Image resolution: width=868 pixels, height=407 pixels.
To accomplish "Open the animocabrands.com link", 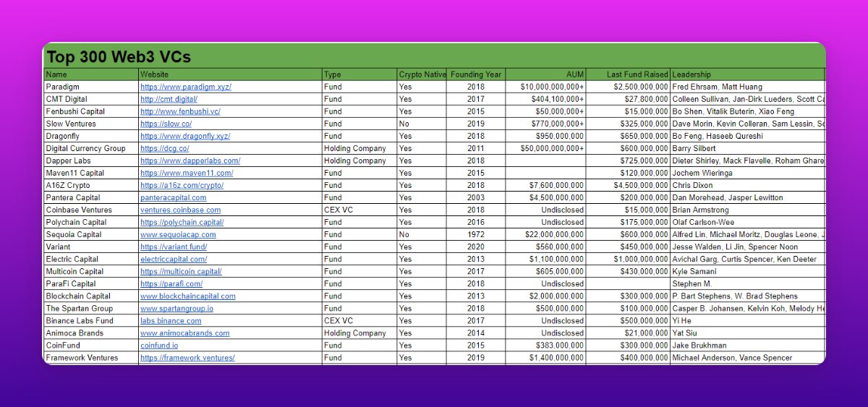I will [185, 333].
